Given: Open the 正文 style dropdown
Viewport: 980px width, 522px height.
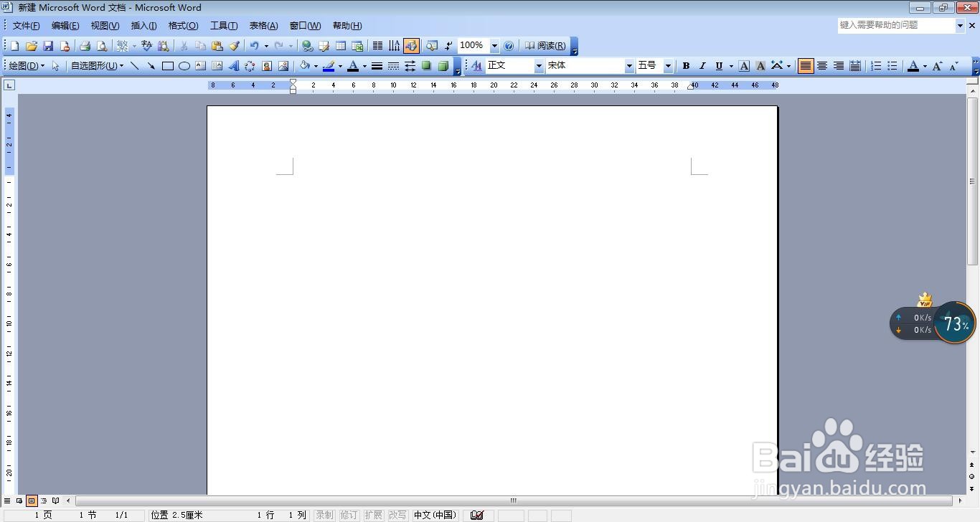Looking at the screenshot, I should [539, 66].
